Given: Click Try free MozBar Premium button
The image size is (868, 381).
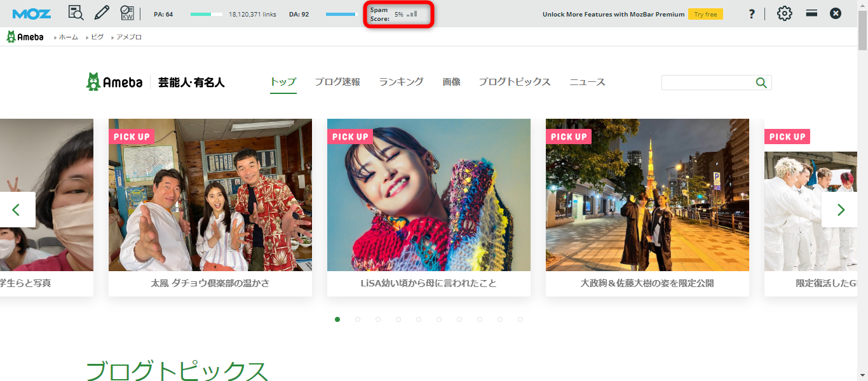Looking at the screenshot, I should coord(705,14).
